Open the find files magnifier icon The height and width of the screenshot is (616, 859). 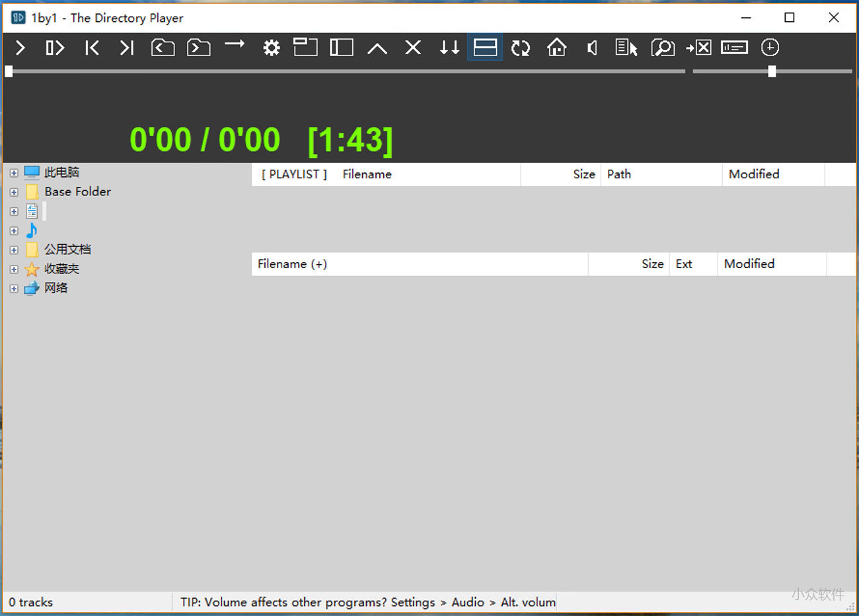click(662, 48)
